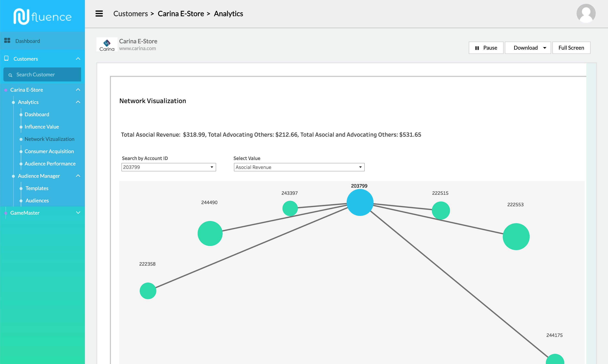Screen dimensions: 608x364
Task: Click the Fluence logo
Action: click(42, 16)
